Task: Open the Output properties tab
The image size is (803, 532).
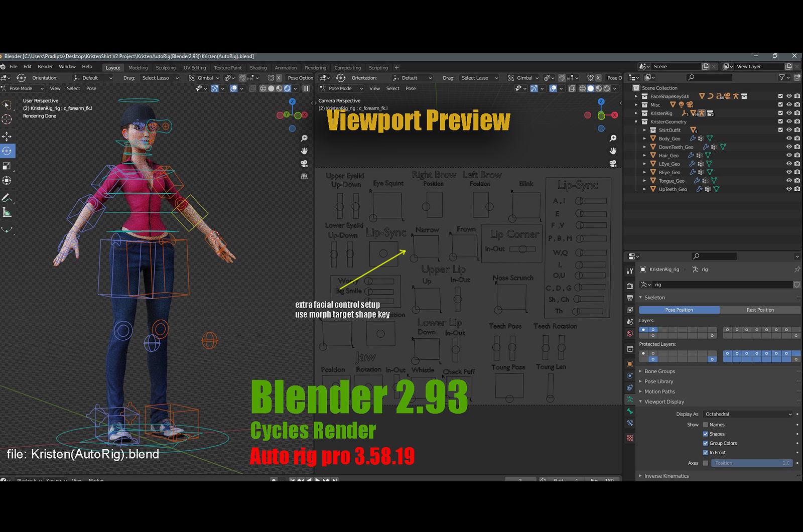Action: 630,298
